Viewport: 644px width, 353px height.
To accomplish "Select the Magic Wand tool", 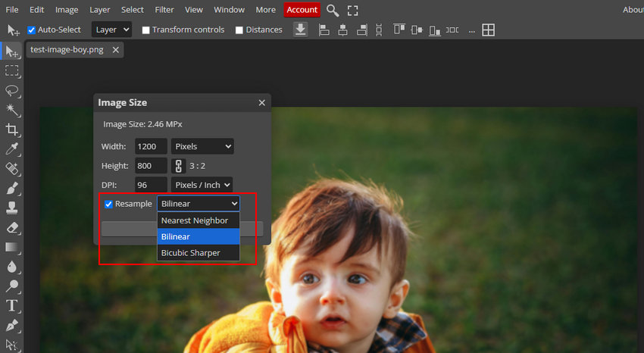I will click(12, 110).
